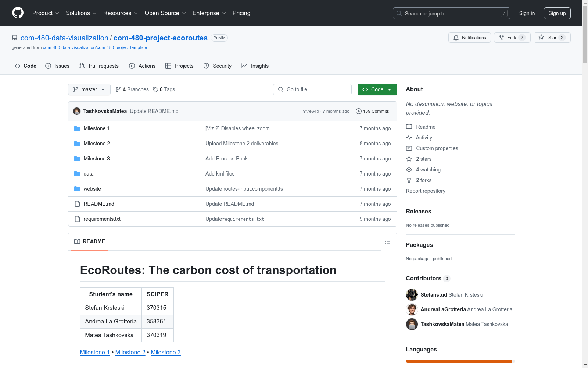The height and width of the screenshot is (368, 588).
Task: Click the Releases heading link
Action: (419, 211)
